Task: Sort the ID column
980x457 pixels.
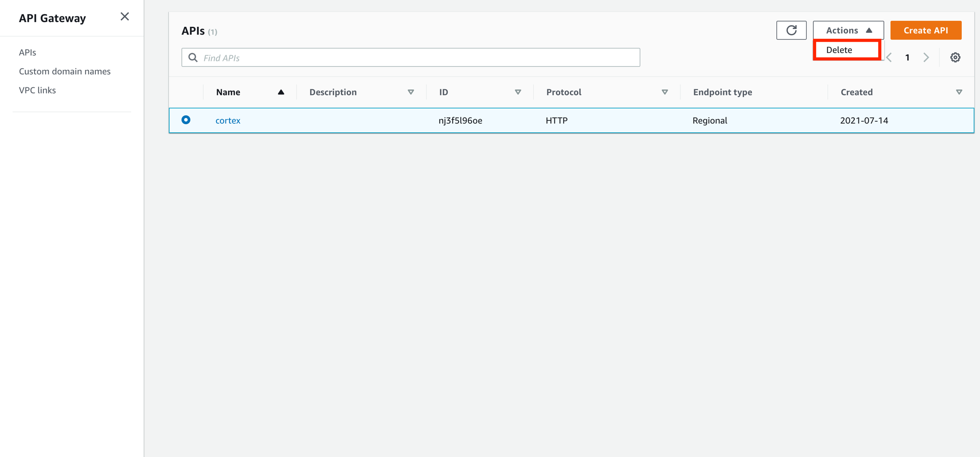Action: click(518, 92)
